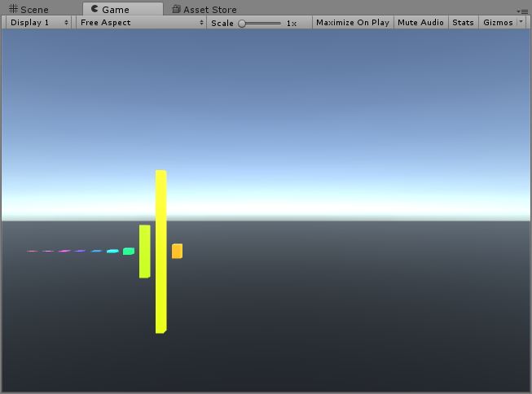The width and height of the screenshot is (532, 394).
Task: Click the Game tab Pac-Man icon
Action: (95, 9)
